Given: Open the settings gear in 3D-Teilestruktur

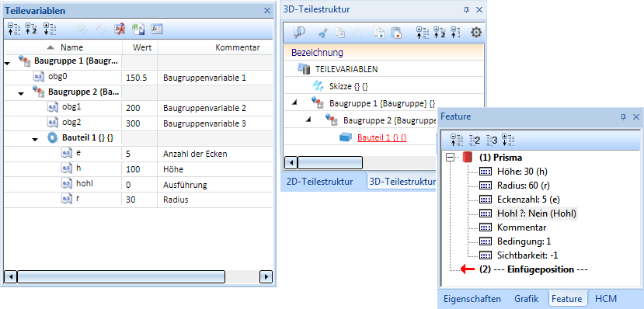Looking at the screenshot, I should point(476,33).
